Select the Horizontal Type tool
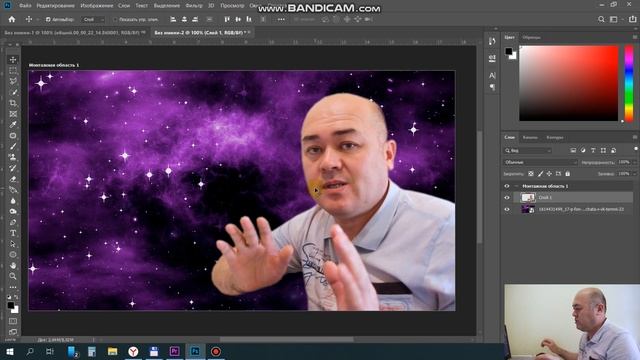 click(x=13, y=233)
